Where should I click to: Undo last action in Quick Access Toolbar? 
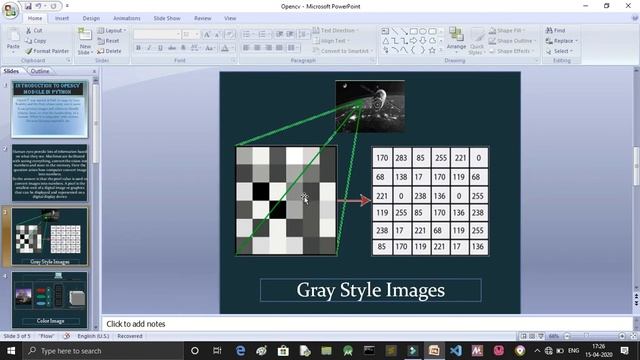[x=39, y=6]
